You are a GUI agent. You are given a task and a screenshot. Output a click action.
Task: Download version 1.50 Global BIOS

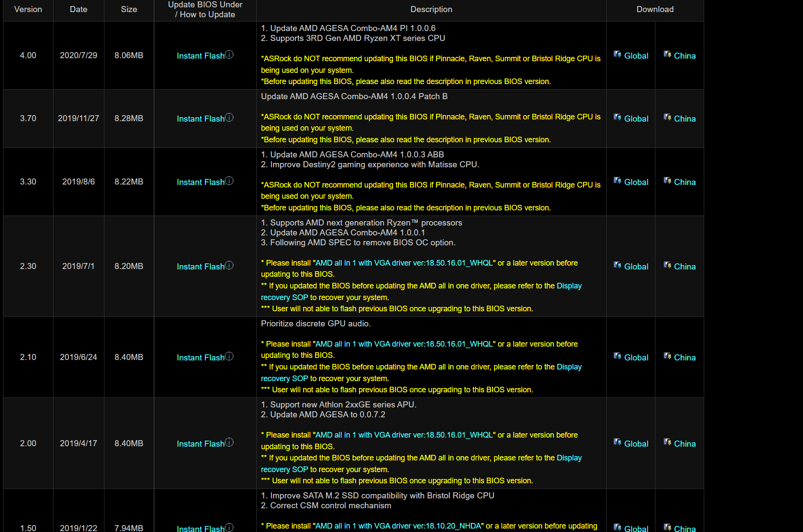(x=636, y=528)
